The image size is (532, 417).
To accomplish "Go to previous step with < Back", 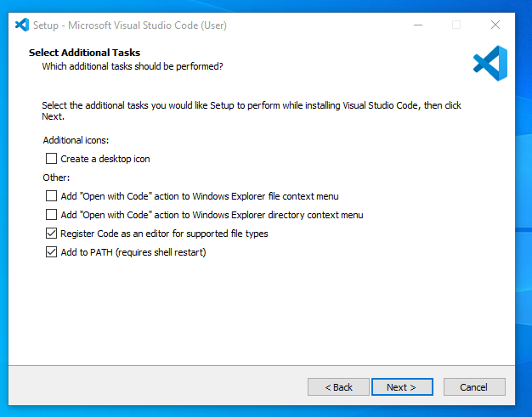I will pyautogui.click(x=338, y=386).
